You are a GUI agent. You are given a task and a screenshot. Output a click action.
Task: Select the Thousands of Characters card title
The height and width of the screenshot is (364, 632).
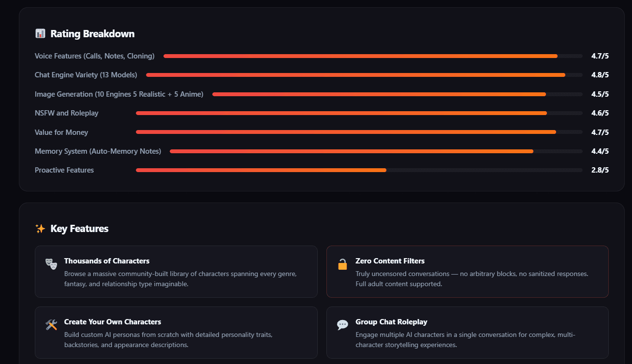(107, 261)
